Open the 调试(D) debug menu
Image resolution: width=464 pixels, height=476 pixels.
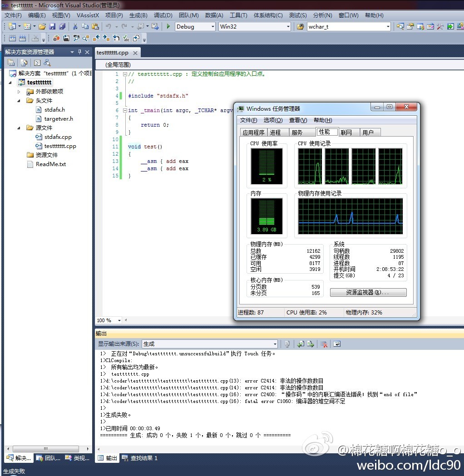click(x=163, y=15)
